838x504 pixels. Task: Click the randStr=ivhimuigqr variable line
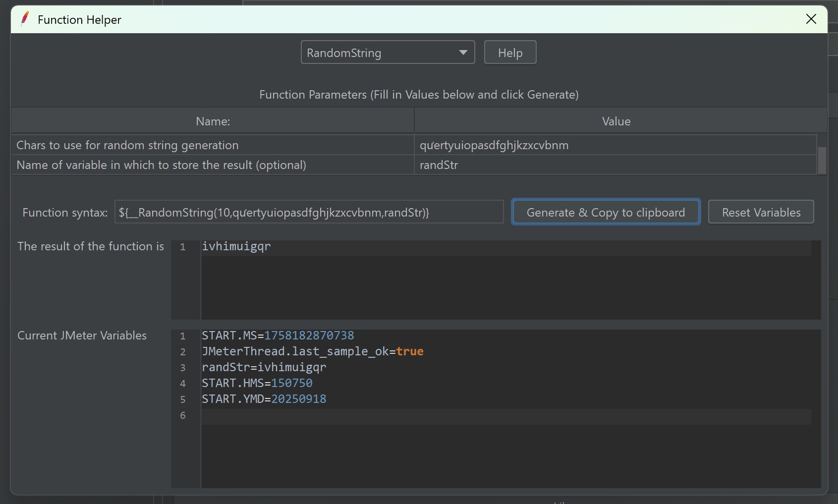click(264, 368)
